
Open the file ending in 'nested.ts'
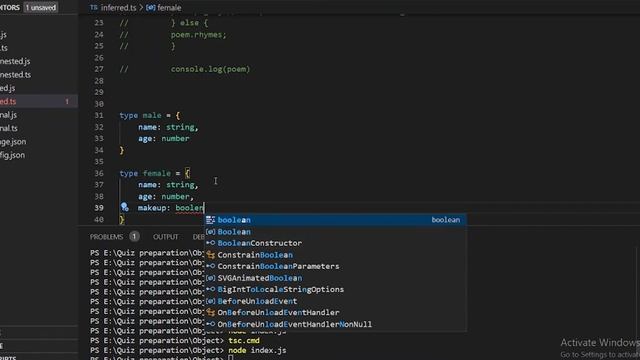click(16, 75)
